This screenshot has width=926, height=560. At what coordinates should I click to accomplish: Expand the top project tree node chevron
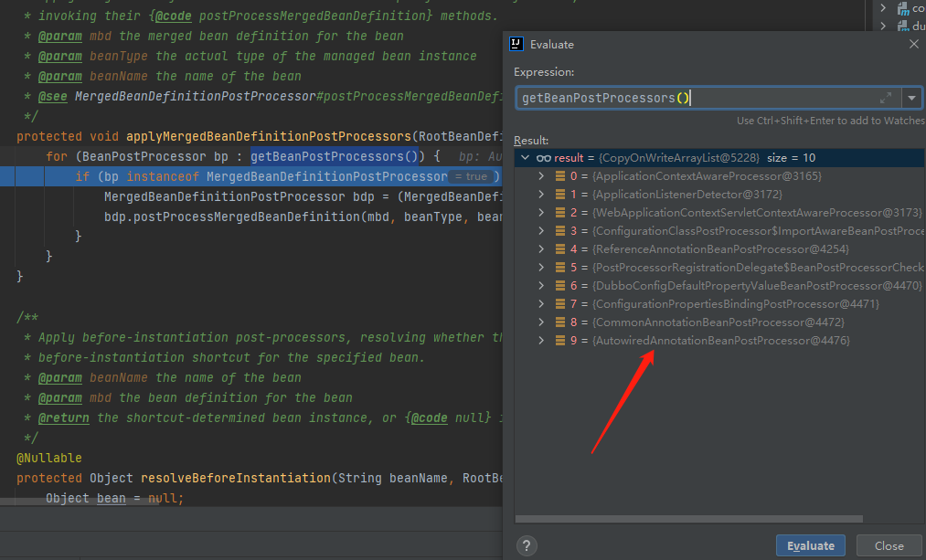pyautogui.click(x=883, y=7)
